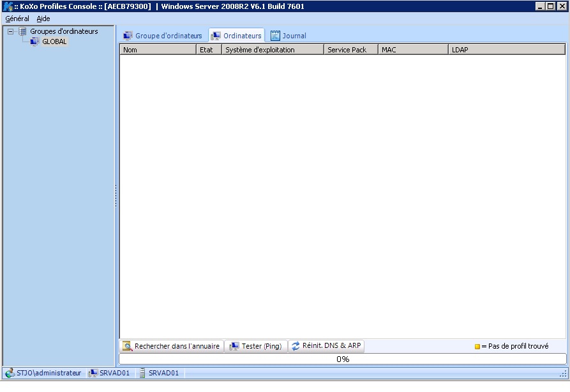Click the Groupes d'ordinateurs server icon
570x392 pixels.
click(x=22, y=31)
